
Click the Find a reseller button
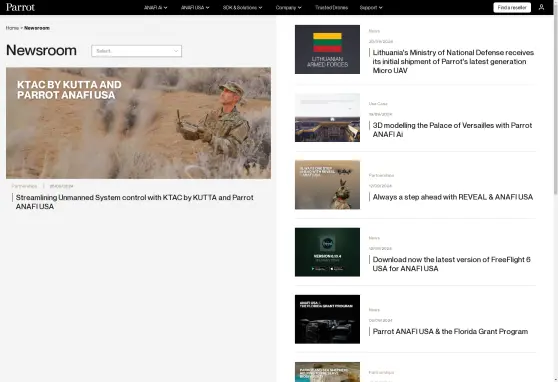512,7
